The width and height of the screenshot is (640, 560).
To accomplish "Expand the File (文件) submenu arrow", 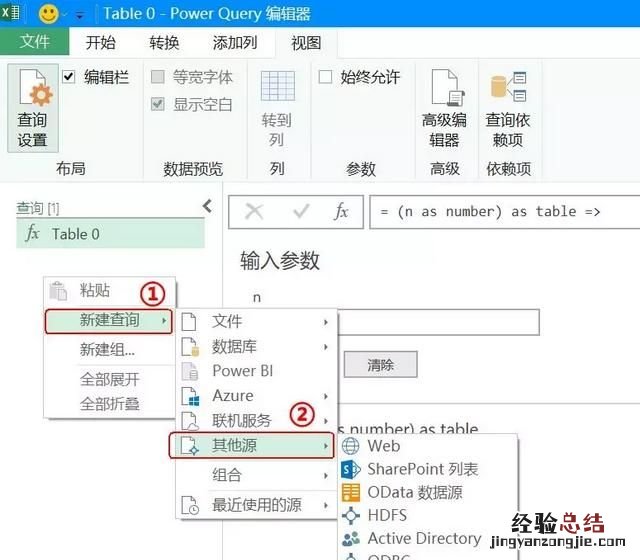I will tap(326, 322).
